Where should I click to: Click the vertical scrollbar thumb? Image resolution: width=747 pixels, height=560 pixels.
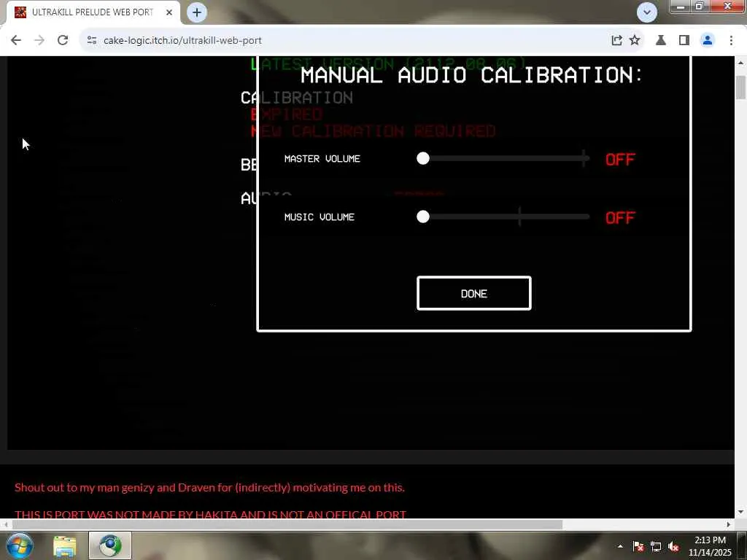(740, 87)
